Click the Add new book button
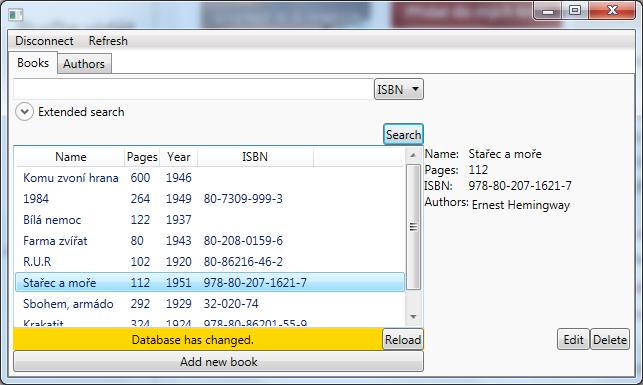 tap(219, 362)
